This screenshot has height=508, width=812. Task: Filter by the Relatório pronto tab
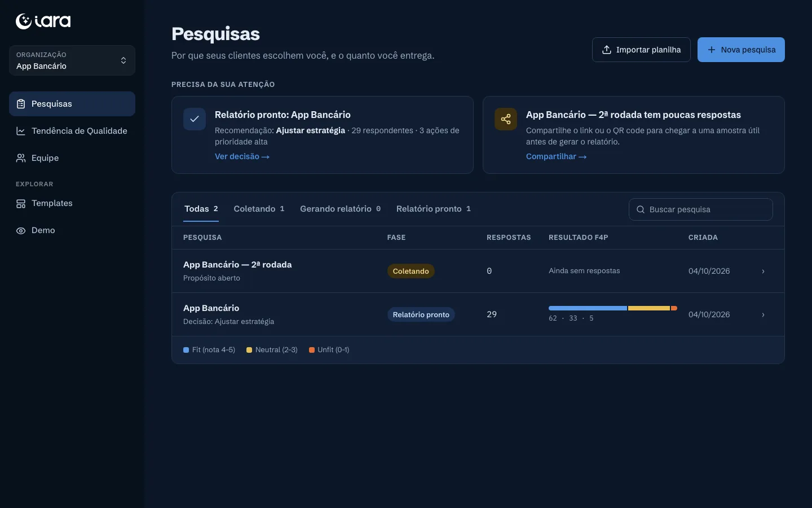[434, 209]
